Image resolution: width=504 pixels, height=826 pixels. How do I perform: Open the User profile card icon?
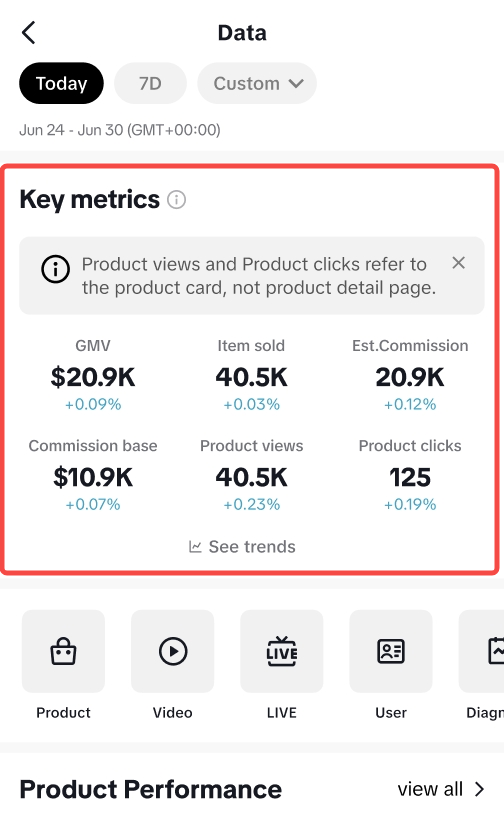(x=391, y=651)
